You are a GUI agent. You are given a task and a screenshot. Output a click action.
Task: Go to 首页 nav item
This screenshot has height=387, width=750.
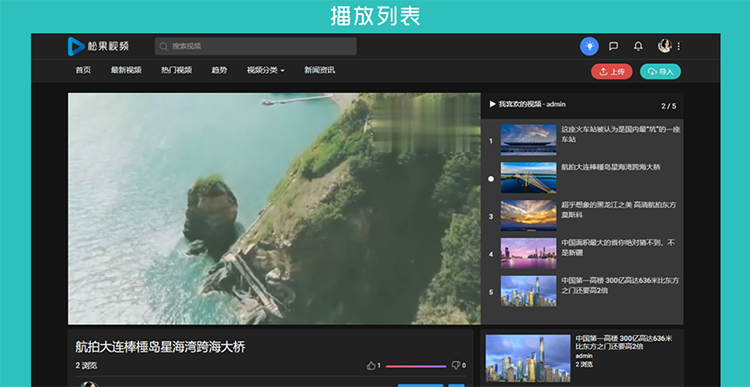pos(83,70)
